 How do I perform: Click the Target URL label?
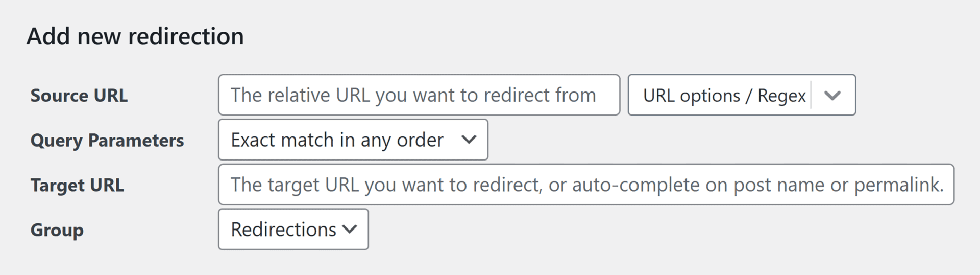[x=77, y=185]
